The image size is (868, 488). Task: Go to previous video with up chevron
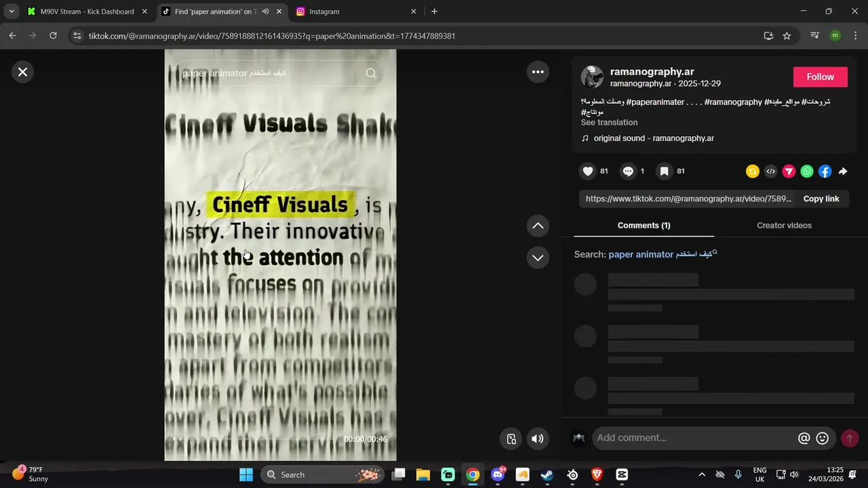click(538, 226)
